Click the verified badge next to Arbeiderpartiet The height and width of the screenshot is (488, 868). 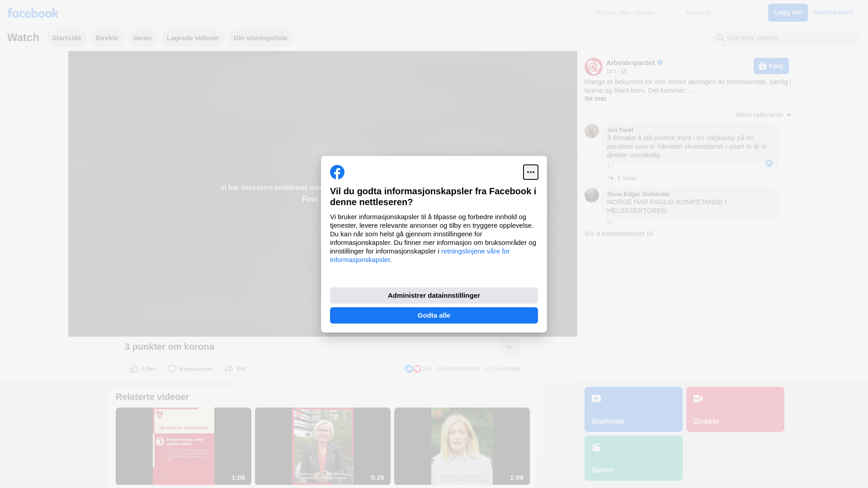point(660,62)
